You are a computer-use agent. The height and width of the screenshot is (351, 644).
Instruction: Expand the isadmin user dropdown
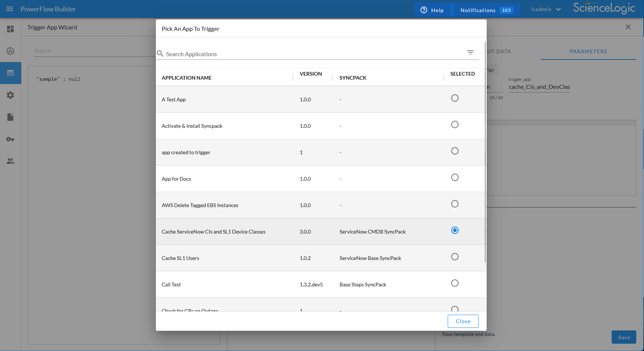tap(546, 10)
